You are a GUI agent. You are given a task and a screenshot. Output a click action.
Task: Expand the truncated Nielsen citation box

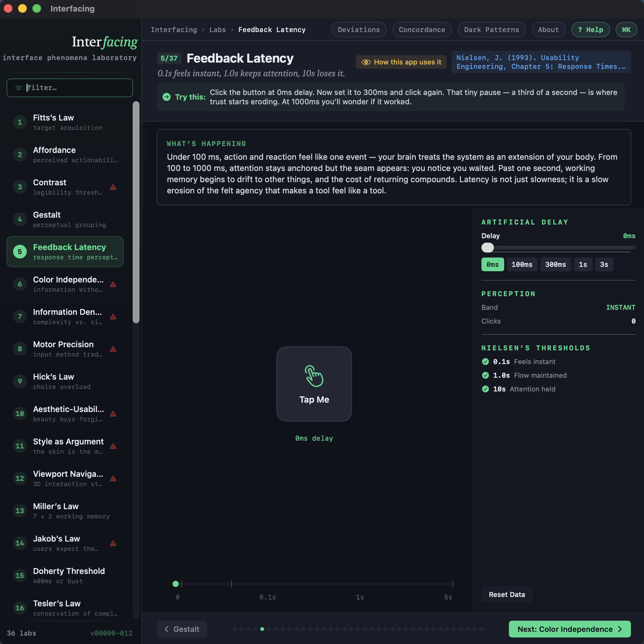click(x=541, y=62)
